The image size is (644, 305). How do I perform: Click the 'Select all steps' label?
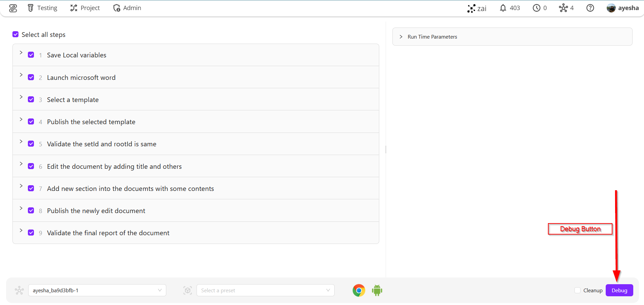tap(44, 35)
